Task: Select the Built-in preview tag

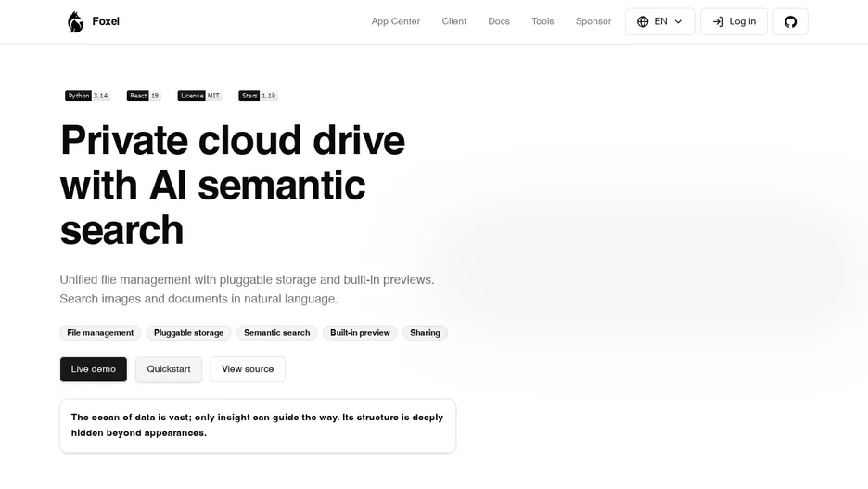Action: tap(360, 333)
